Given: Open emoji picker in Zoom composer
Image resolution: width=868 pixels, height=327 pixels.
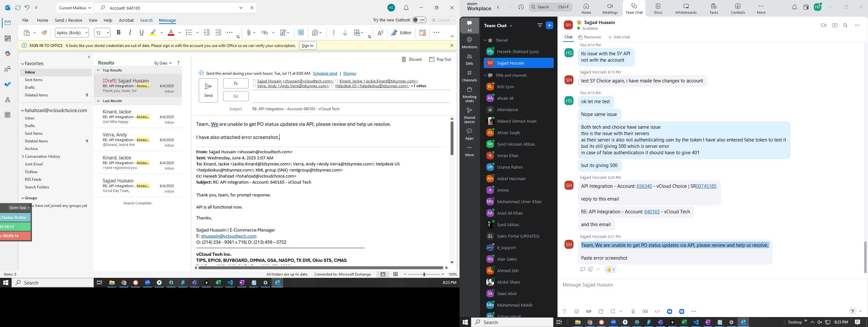Looking at the screenshot, I should click(x=577, y=311).
